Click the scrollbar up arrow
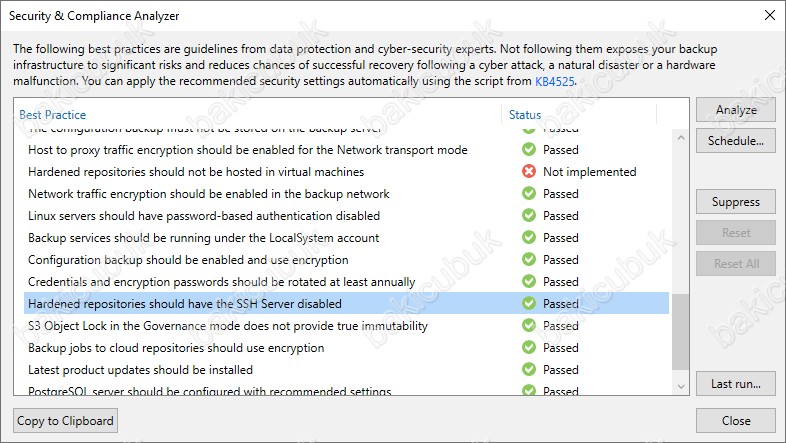The width and height of the screenshot is (786, 443). (x=680, y=137)
